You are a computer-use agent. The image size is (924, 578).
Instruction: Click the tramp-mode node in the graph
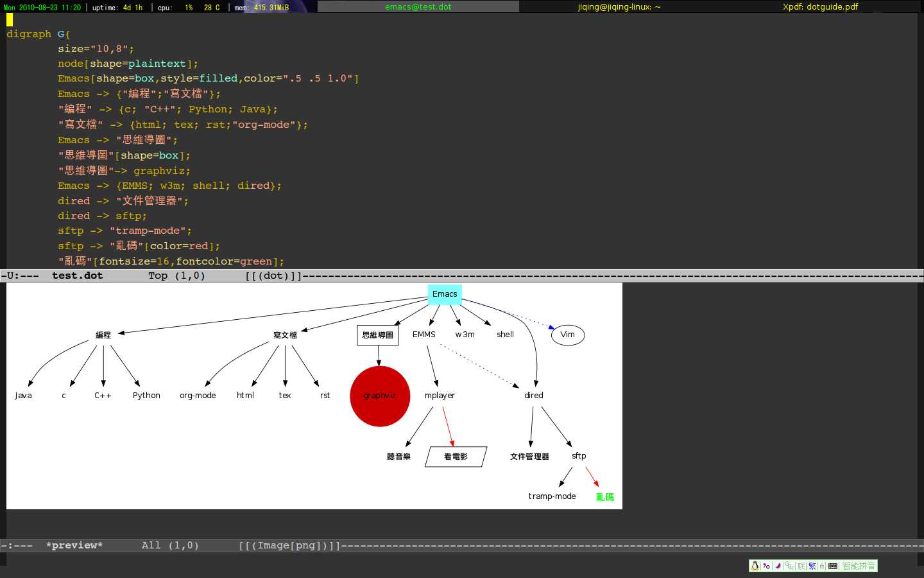tap(552, 496)
